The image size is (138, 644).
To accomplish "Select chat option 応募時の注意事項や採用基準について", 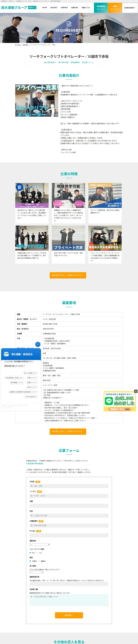I will coord(23,392).
